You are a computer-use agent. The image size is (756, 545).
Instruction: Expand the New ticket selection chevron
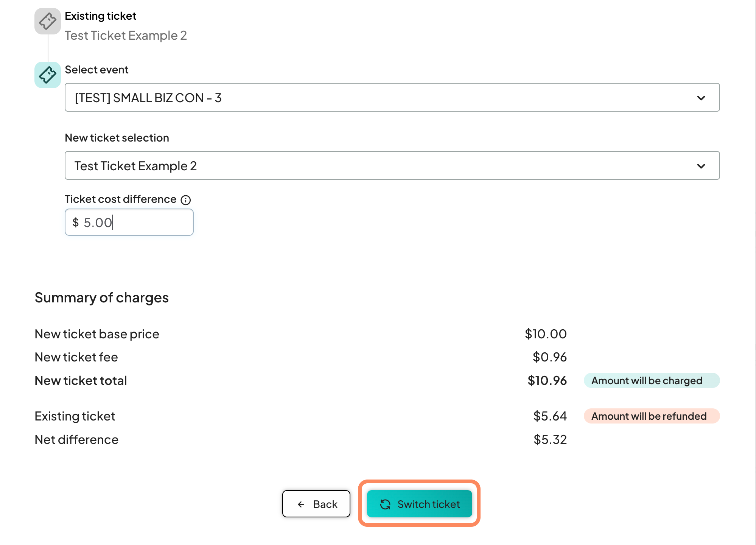click(701, 166)
